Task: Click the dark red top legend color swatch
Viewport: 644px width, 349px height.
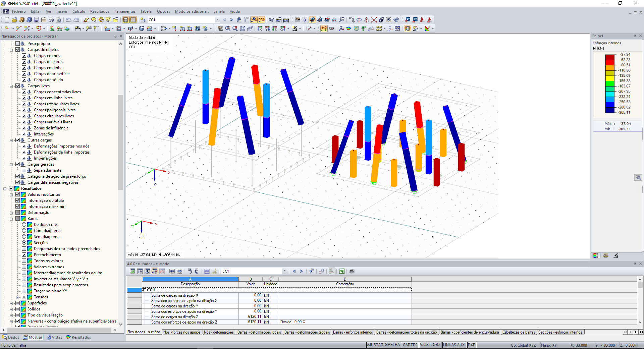Action: 610,57
